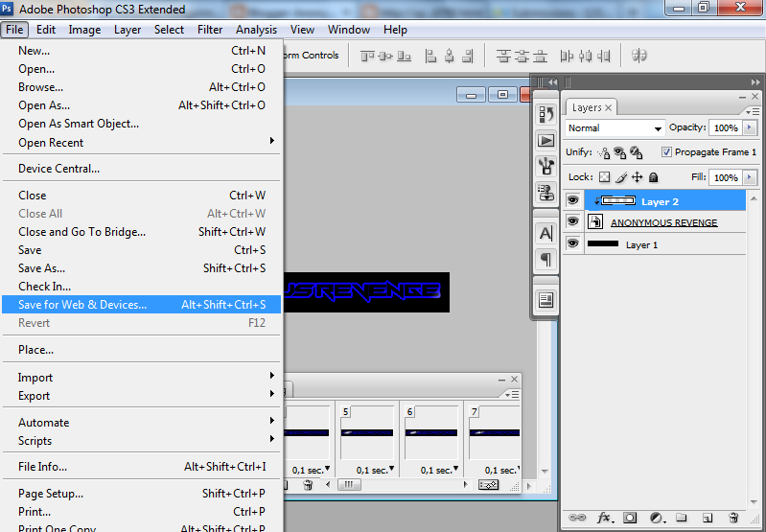Click Animation panel horizontal scrollbar thumb
The image size is (766, 532).
(348, 485)
